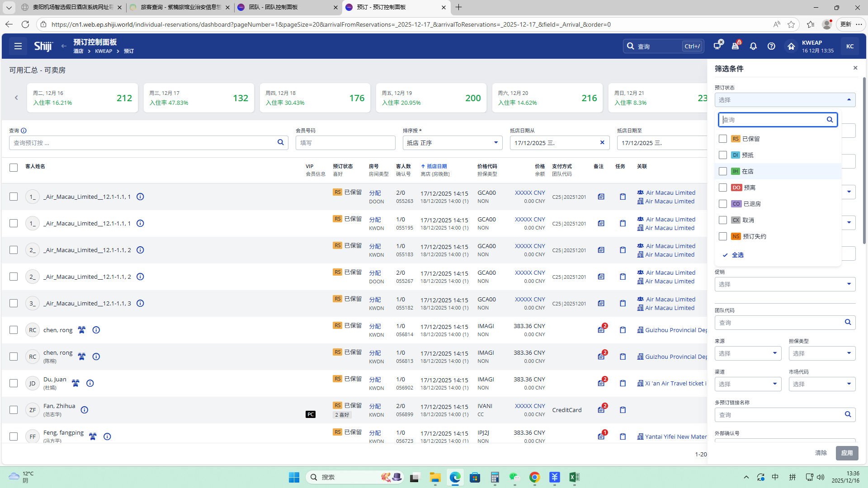Open the 排序按 抵店 正序 dropdown
This screenshot has height=488, width=868.
pos(452,143)
